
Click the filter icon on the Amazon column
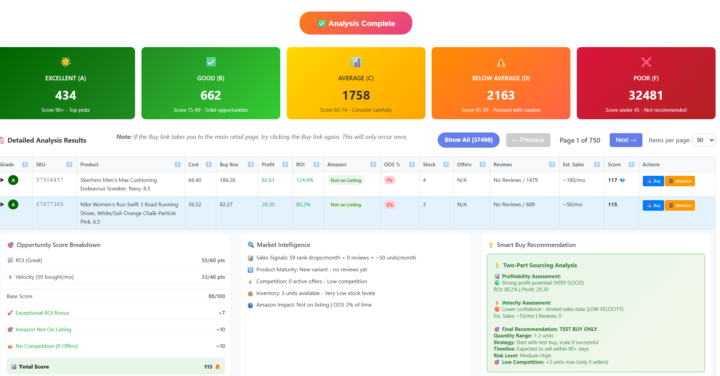point(373,164)
